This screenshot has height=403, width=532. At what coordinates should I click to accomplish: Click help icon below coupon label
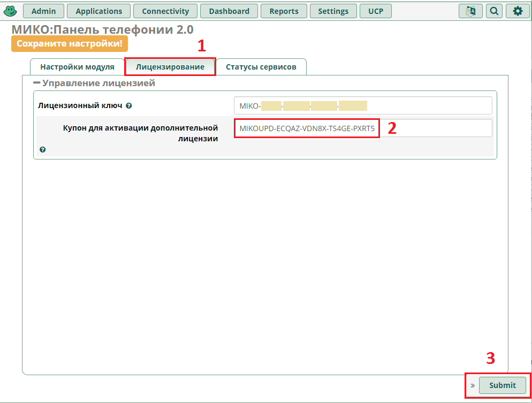pyautogui.click(x=43, y=150)
